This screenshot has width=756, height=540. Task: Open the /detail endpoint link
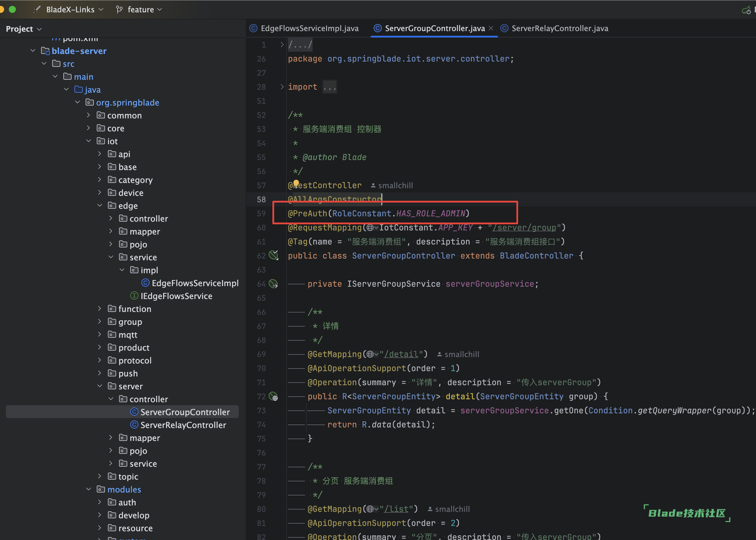click(401, 354)
